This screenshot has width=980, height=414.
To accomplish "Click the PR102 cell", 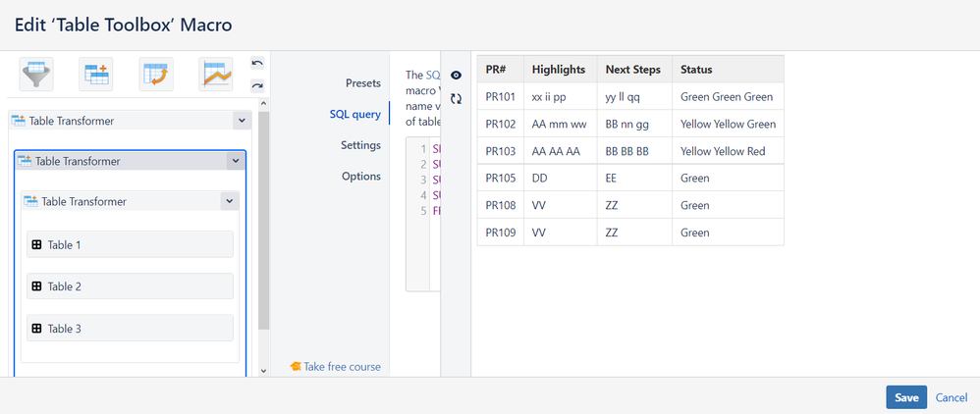I will point(501,124).
